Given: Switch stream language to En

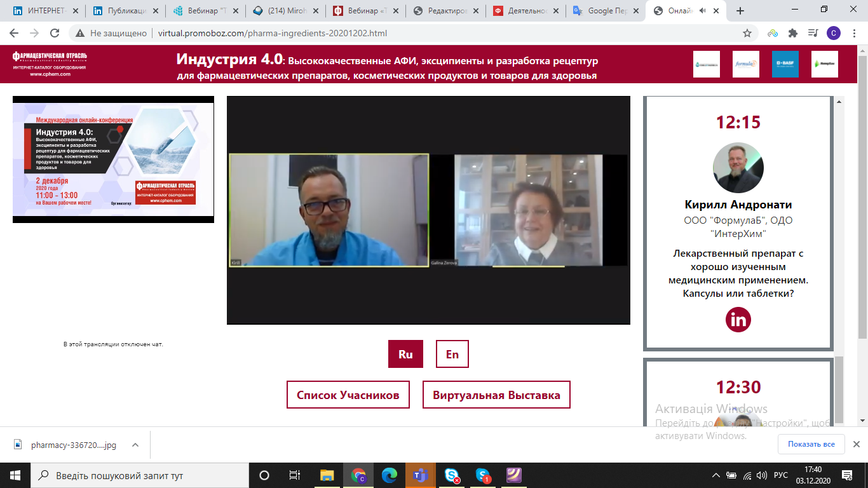Looking at the screenshot, I should tap(452, 355).
